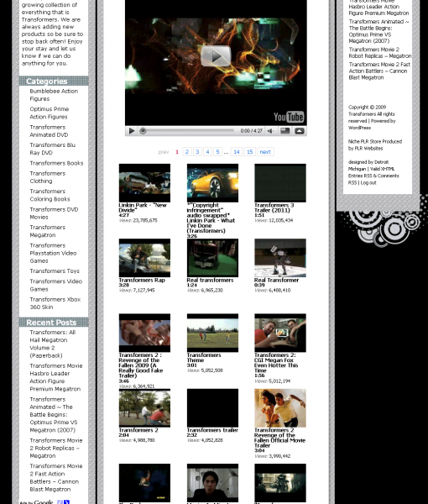
Task: Seek using the video progress slider
Action: [187, 131]
